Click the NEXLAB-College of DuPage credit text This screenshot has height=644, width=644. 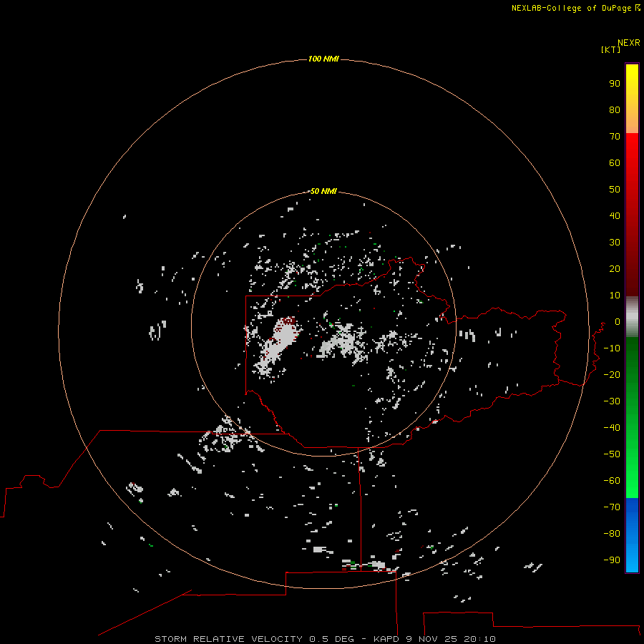click(571, 8)
